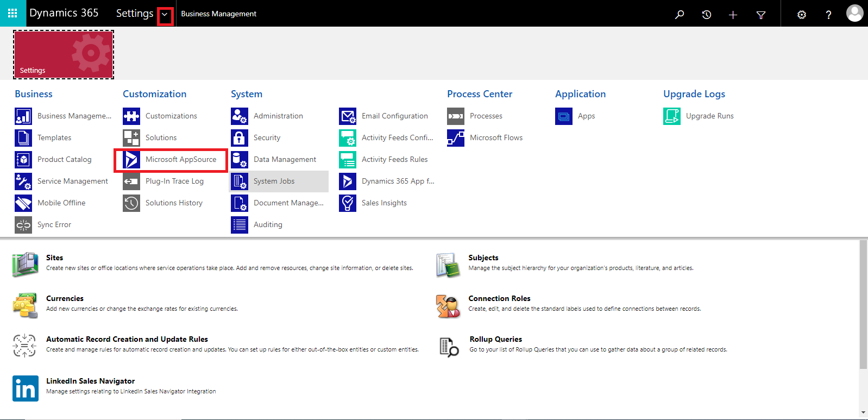Click the Upgrade Runs icon
The image size is (868, 420).
pos(672,116)
